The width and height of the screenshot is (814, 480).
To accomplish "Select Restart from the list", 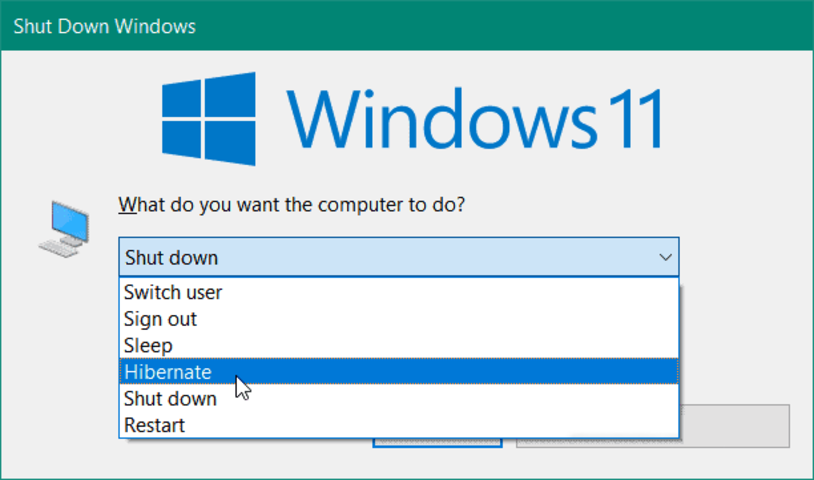I will coord(399,424).
